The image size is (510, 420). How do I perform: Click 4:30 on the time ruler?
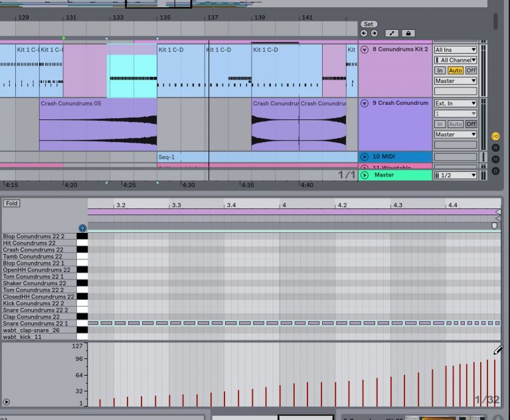pos(189,185)
